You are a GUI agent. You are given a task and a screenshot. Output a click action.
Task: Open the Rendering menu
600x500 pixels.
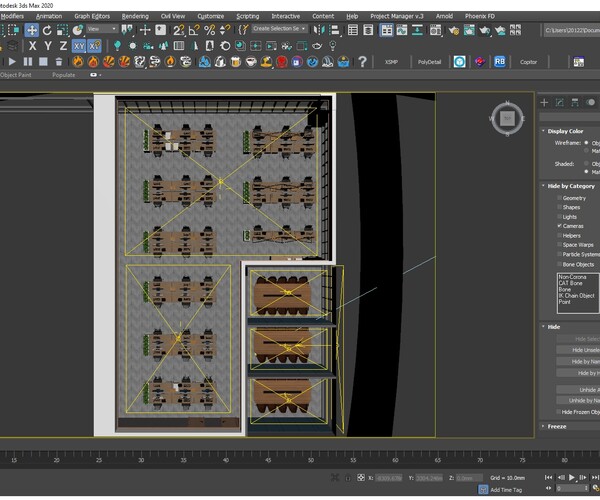click(x=135, y=16)
